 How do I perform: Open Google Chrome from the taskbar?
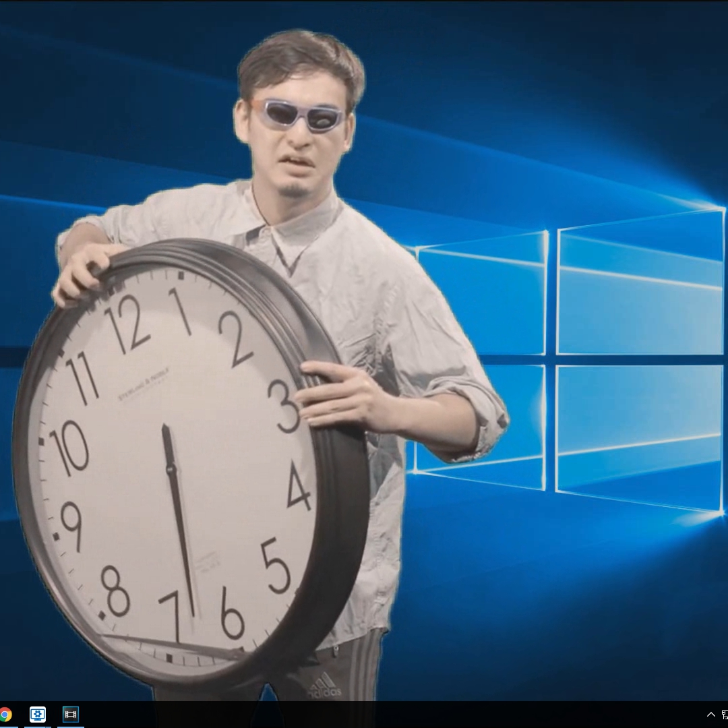[5, 714]
